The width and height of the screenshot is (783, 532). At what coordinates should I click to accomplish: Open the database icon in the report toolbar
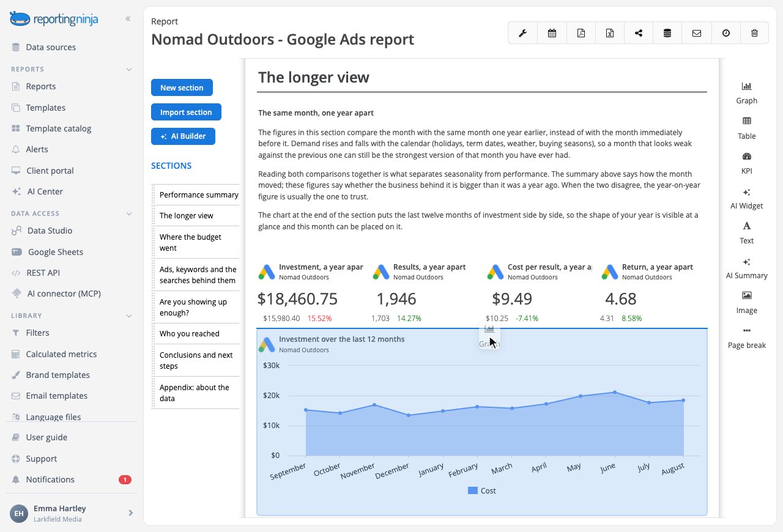pos(667,33)
